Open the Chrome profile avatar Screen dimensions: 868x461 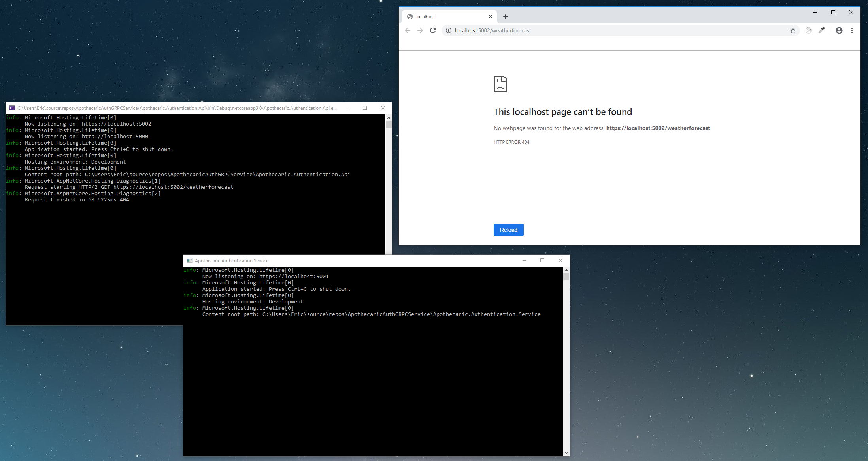click(839, 30)
